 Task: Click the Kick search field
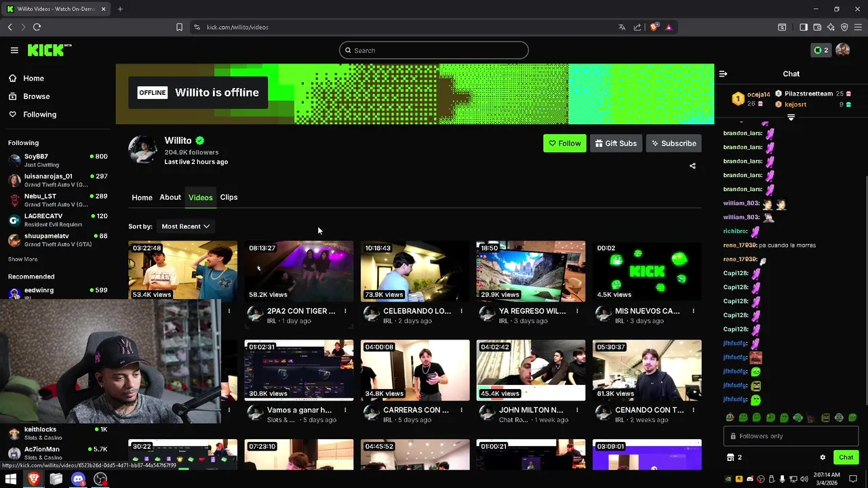434,50
